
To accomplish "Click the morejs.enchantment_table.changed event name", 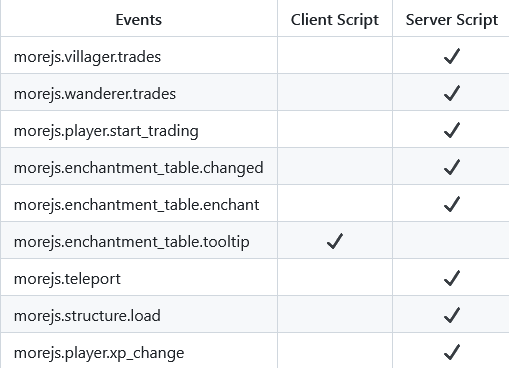I will click(138, 168).
